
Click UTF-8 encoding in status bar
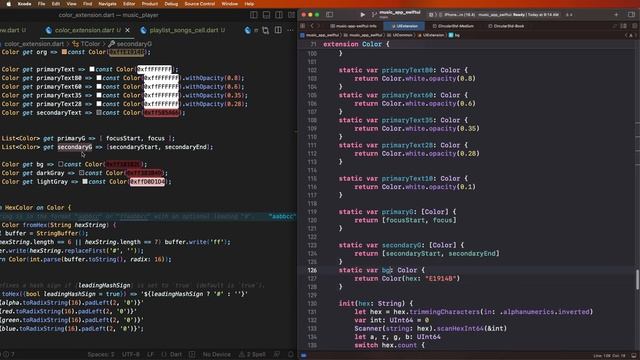tap(131, 354)
